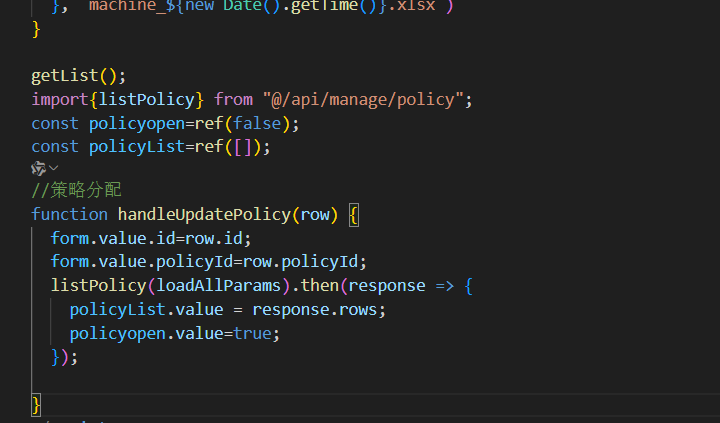
Task: Click the form.value.id=row.id; line
Action: (151, 238)
